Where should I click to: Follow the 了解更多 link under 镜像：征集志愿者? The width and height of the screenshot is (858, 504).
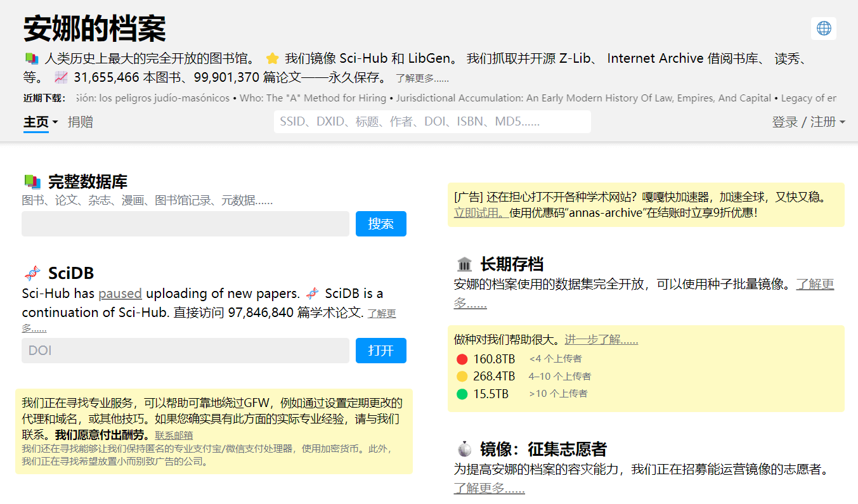490,488
